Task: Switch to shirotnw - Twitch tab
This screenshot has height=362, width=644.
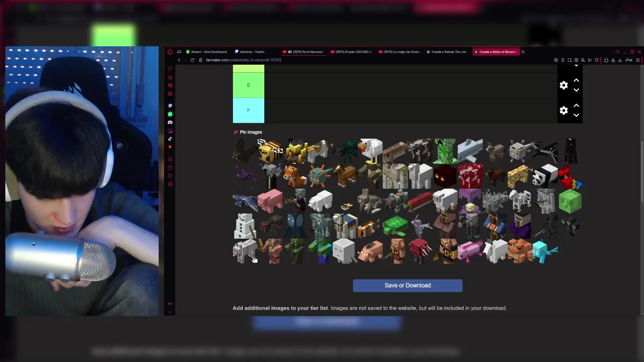Action: click(x=250, y=52)
